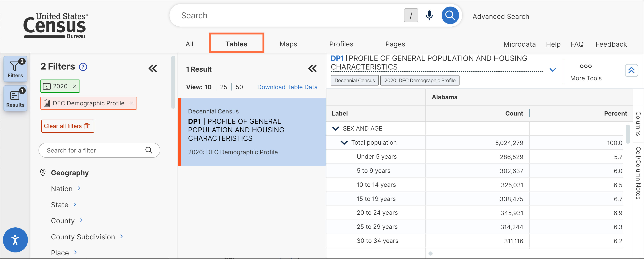This screenshot has height=259, width=644.
Task: Click the filter search magnifier icon
Action: point(149,150)
